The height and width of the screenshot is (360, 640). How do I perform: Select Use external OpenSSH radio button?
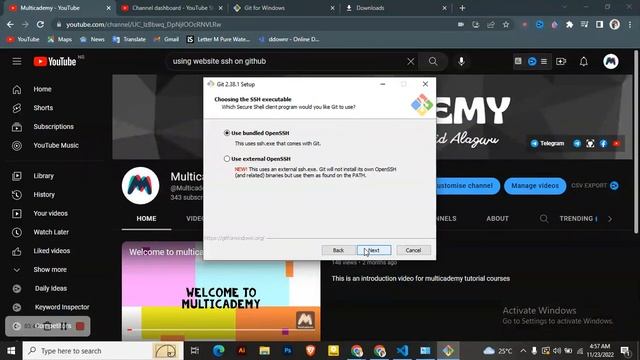click(227, 159)
